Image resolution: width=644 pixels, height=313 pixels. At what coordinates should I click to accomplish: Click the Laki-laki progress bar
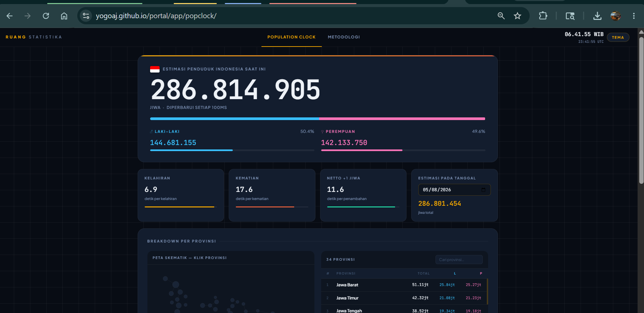coord(232,150)
